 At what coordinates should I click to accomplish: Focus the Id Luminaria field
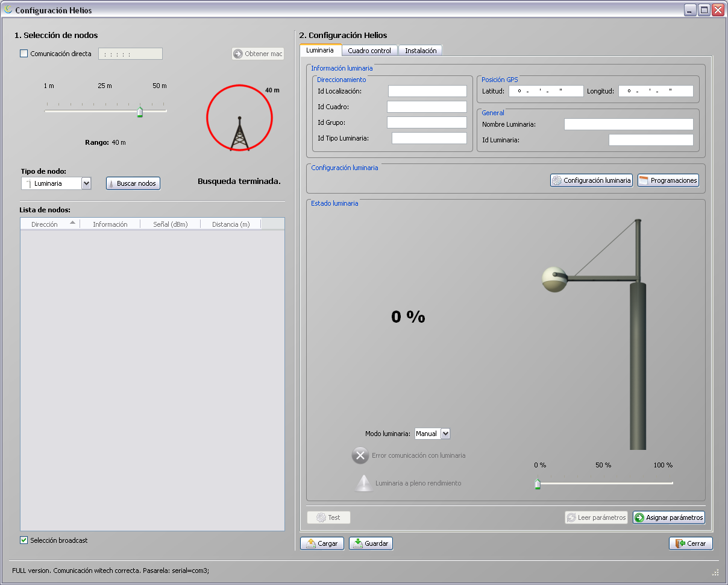click(x=651, y=140)
